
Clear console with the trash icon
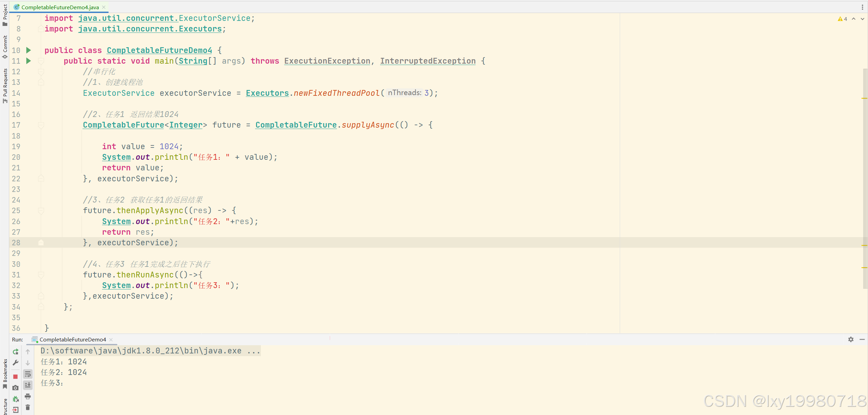coord(28,407)
